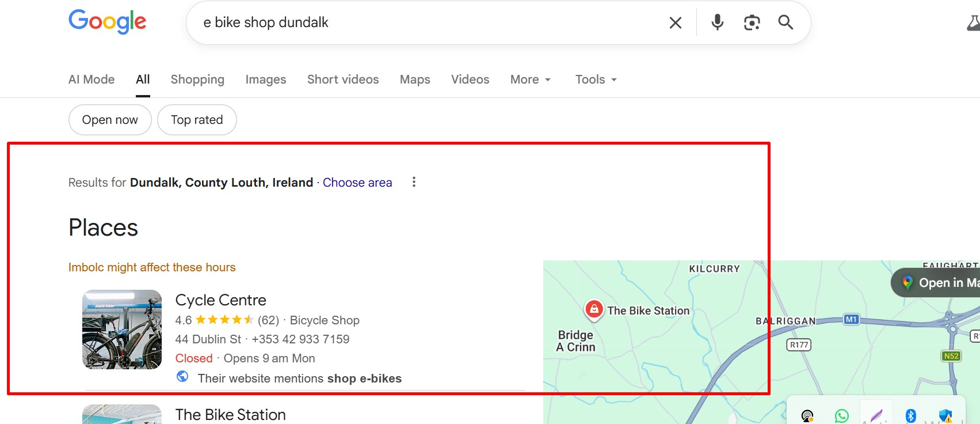Toggle the Top rated filter chip

[197, 120]
